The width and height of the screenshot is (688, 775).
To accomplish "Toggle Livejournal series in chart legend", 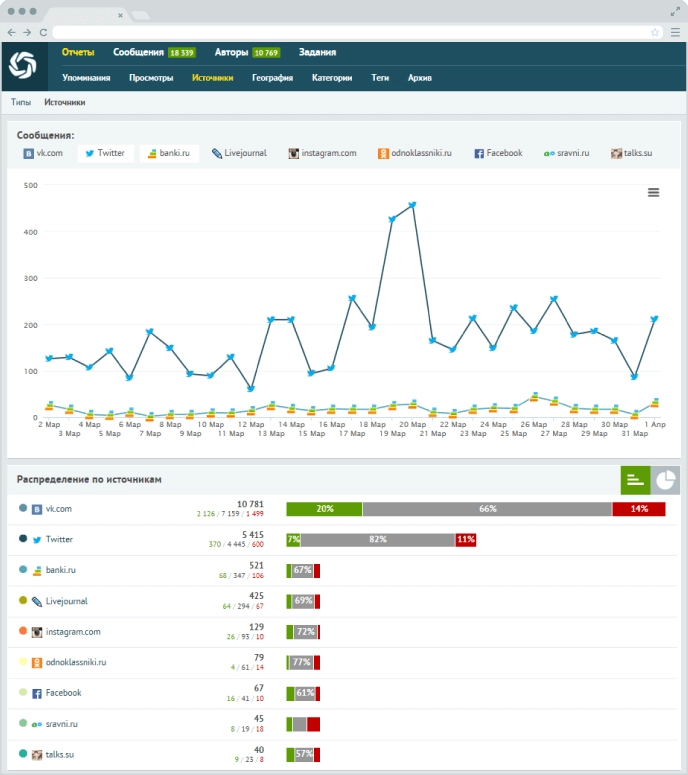I will coord(239,153).
